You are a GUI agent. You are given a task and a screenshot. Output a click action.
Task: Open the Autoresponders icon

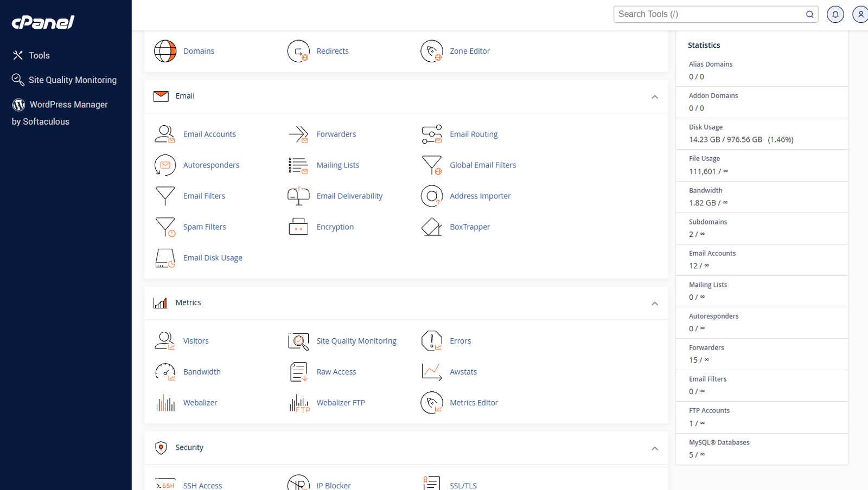tap(165, 165)
